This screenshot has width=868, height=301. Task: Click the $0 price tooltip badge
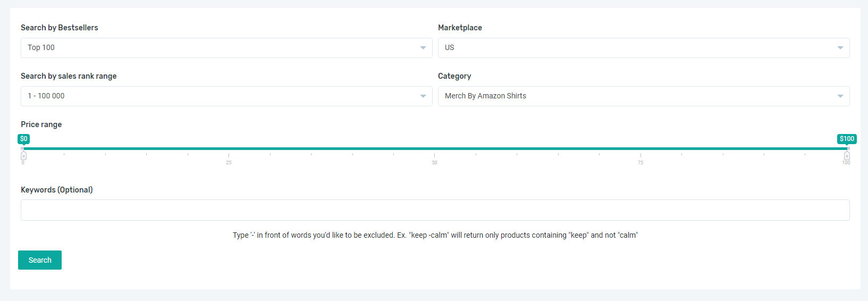(x=23, y=139)
